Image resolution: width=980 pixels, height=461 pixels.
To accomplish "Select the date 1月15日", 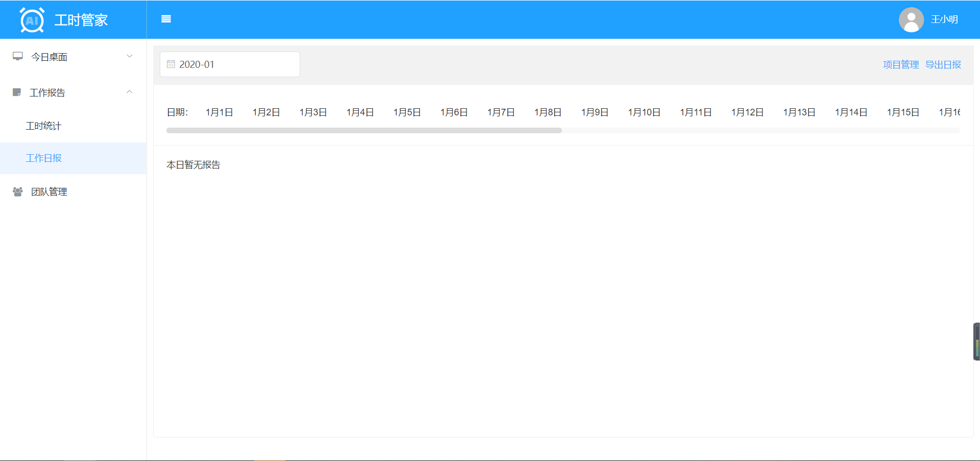I will 903,112.
